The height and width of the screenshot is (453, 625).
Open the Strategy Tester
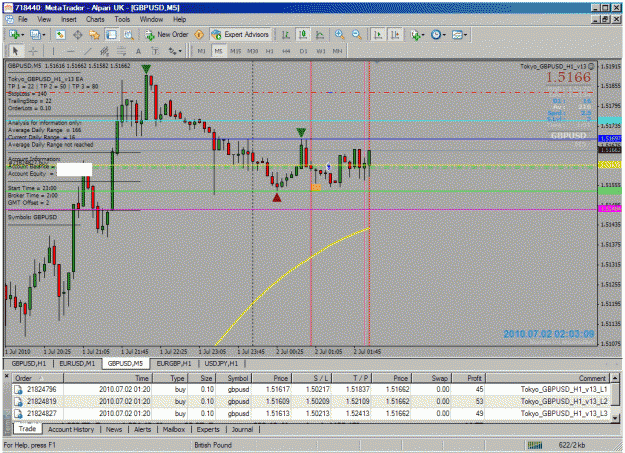click(x=128, y=35)
